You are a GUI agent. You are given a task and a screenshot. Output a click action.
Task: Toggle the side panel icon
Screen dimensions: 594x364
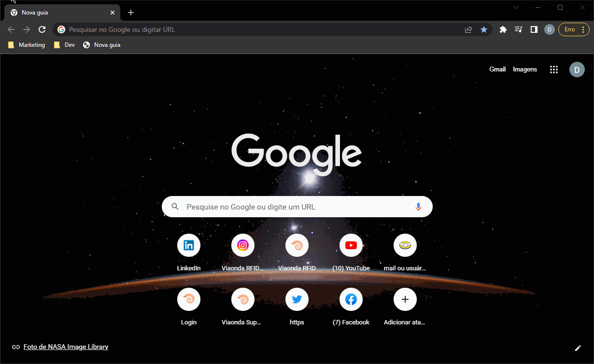coord(534,29)
